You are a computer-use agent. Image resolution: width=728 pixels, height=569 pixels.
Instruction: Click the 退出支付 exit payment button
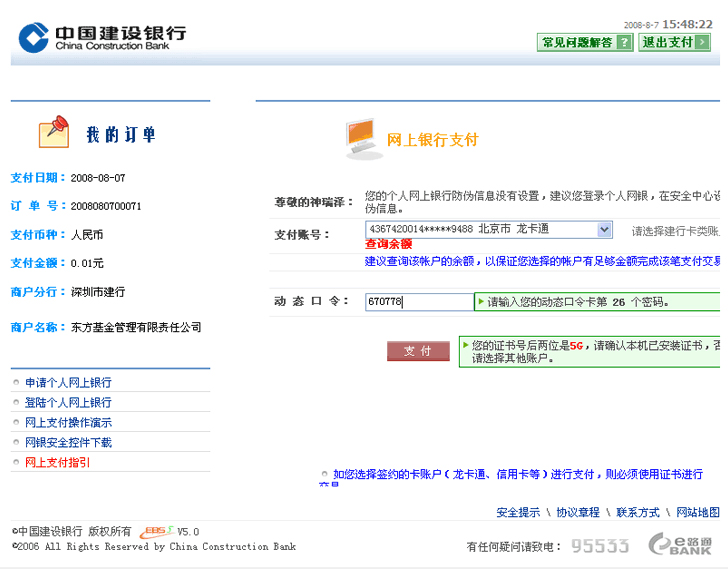tap(674, 43)
